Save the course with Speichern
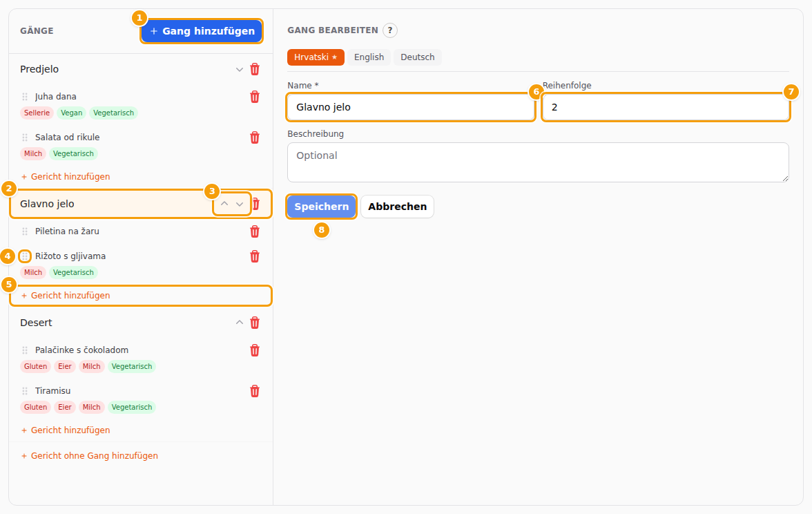 322,207
